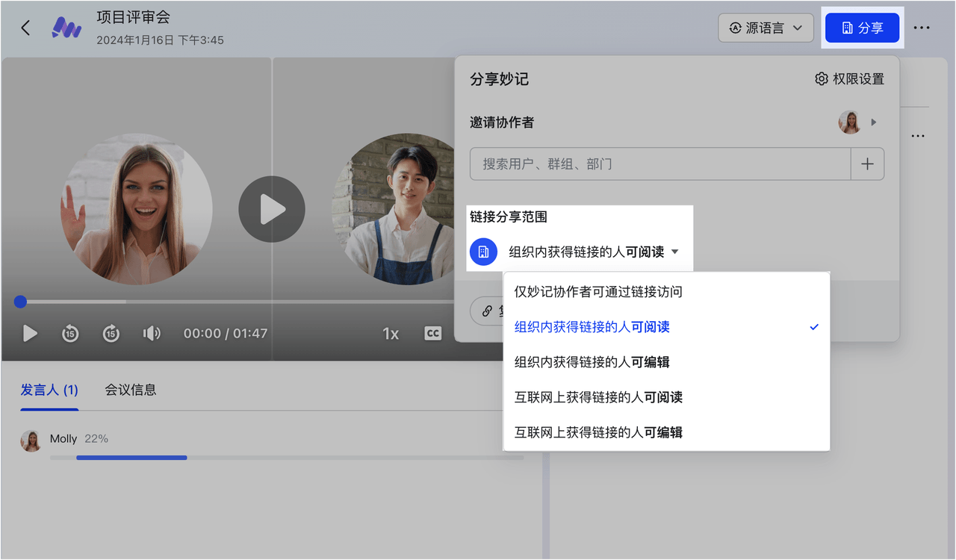Screen dimensions: 956x560
Task: Select 仅妙记协作者可通过链接访问 option
Action: (x=598, y=292)
